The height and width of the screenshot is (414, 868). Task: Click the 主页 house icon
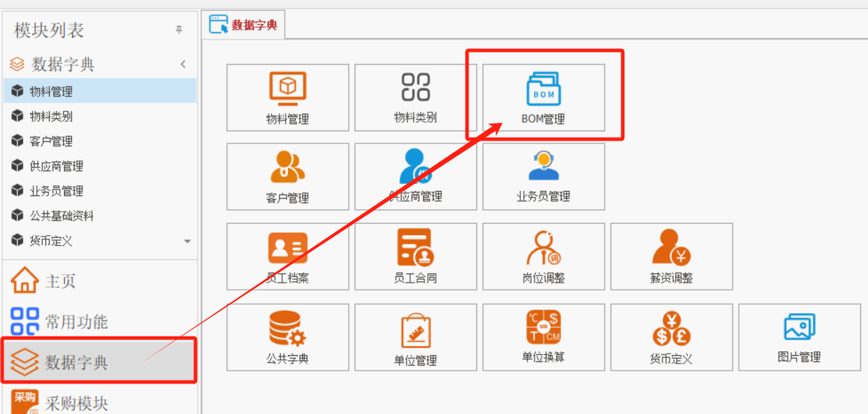25,280
